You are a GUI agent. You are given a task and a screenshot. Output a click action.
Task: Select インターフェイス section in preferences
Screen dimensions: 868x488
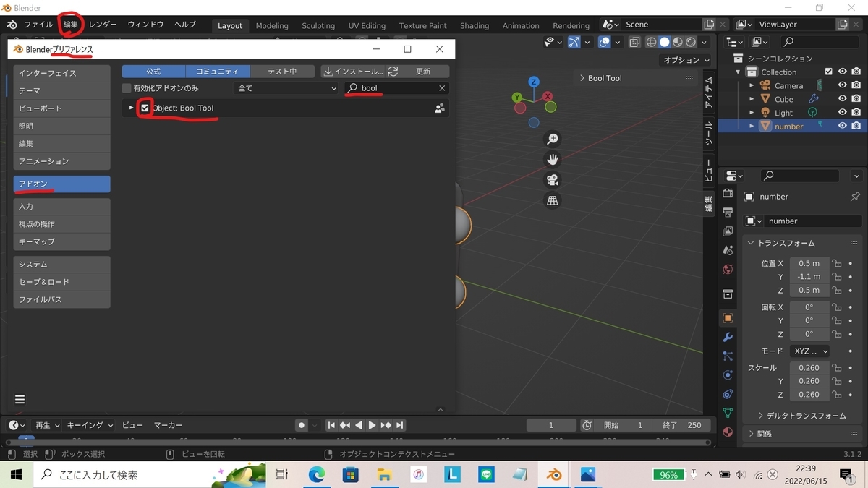[62, 73]
